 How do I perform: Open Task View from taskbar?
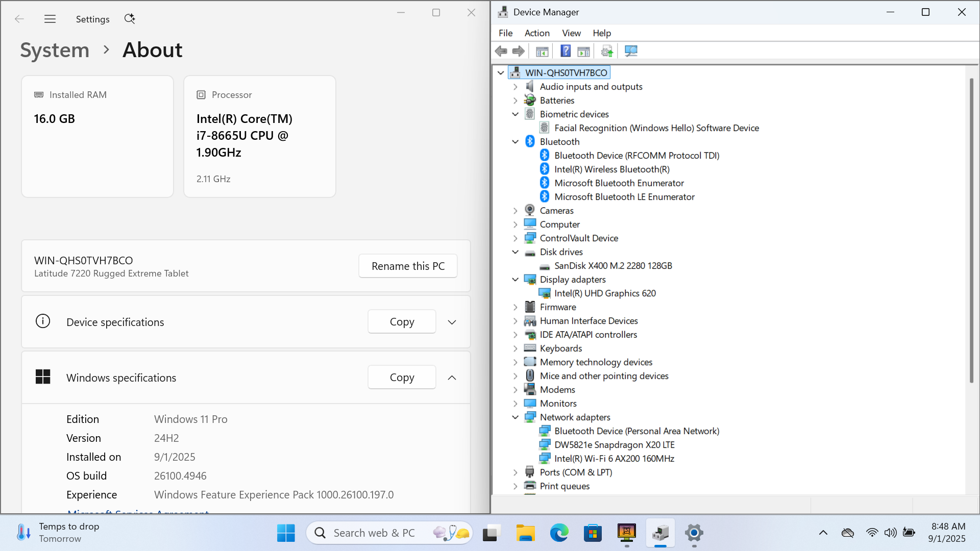coord(491,533)
